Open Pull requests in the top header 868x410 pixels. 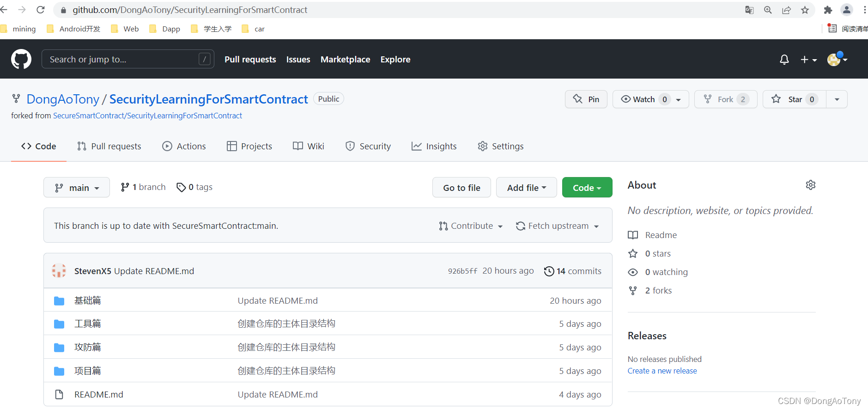click(x=250, y=60)
